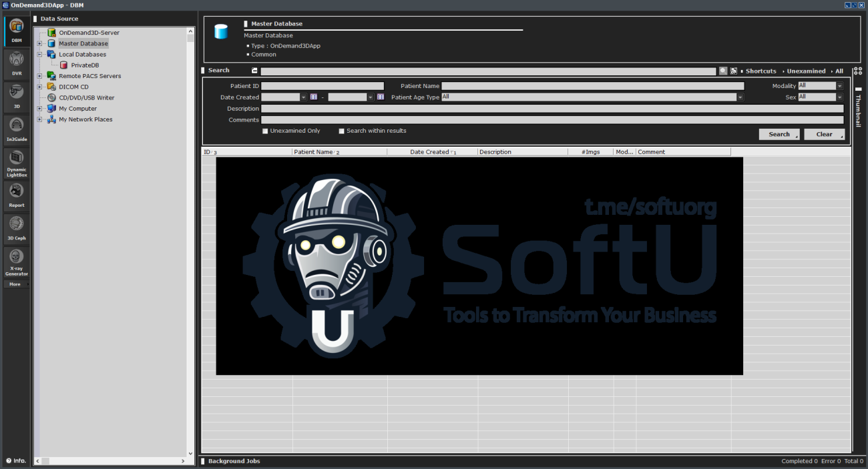Screen dimensions: 868x469
Task: Open the start Date Created dropdown
Action: [x=304, y=97]
